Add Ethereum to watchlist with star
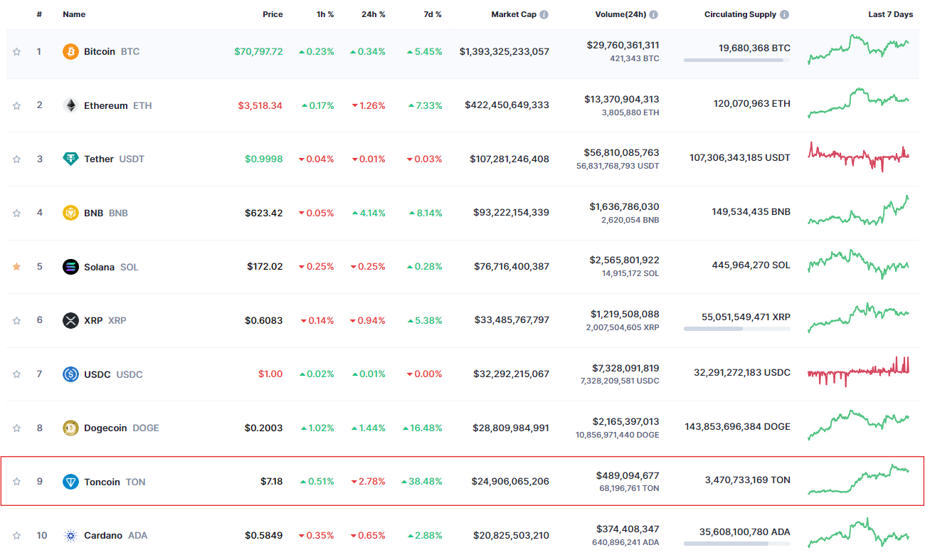The image size is (925, 560). pyautogui.click(x=16, y=105)
